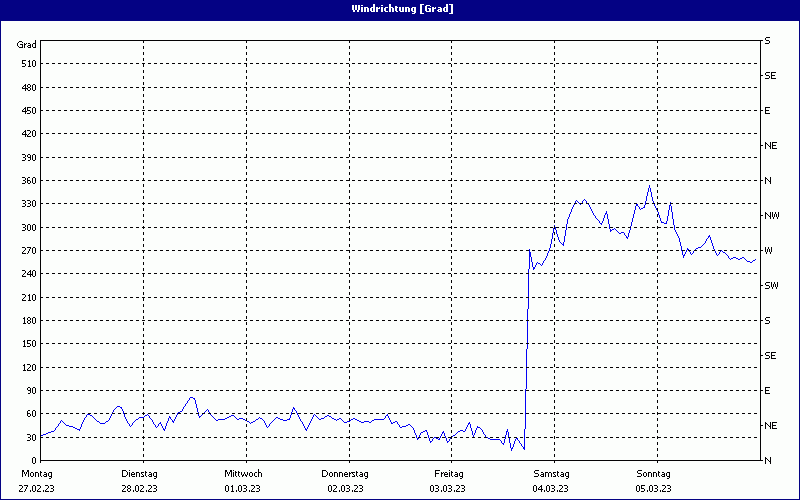The width and height of the screenshot is (800, 500).
Task: Select the '390' y-axis value
Action: coord(29,158)
